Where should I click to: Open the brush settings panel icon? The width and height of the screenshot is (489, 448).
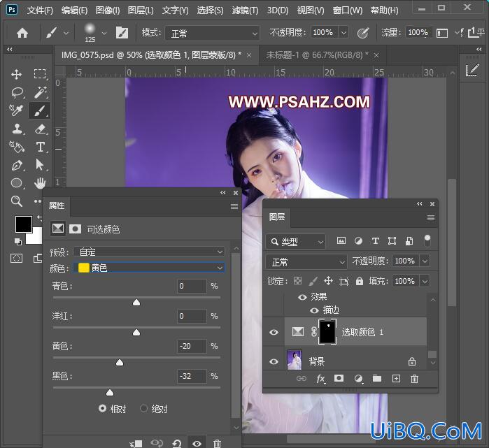[x=122, y=32]
